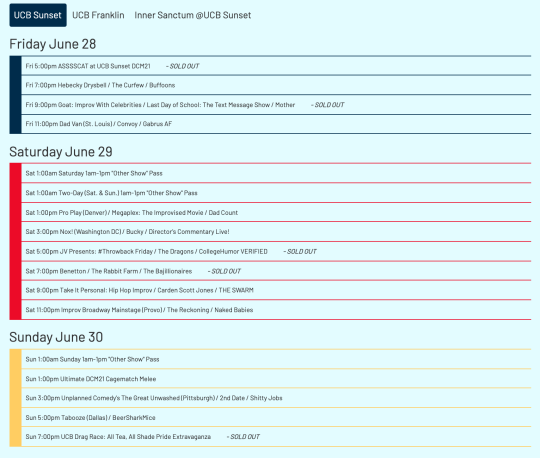Open Sun 5:00pm Tabooze (Dallas) / BeerSharkMice
Viewport: 540px width, 458px height.
(276, 417)
